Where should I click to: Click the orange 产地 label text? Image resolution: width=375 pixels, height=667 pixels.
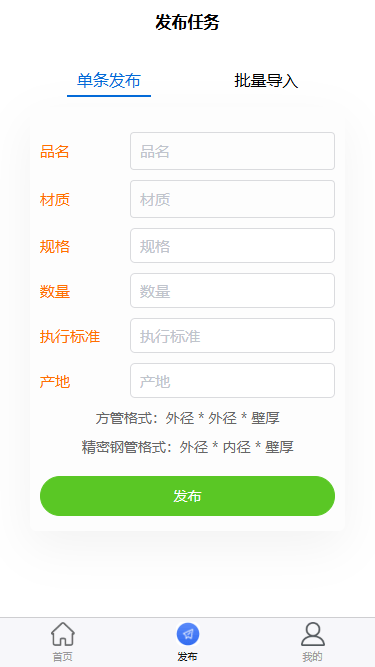(55, 382)
